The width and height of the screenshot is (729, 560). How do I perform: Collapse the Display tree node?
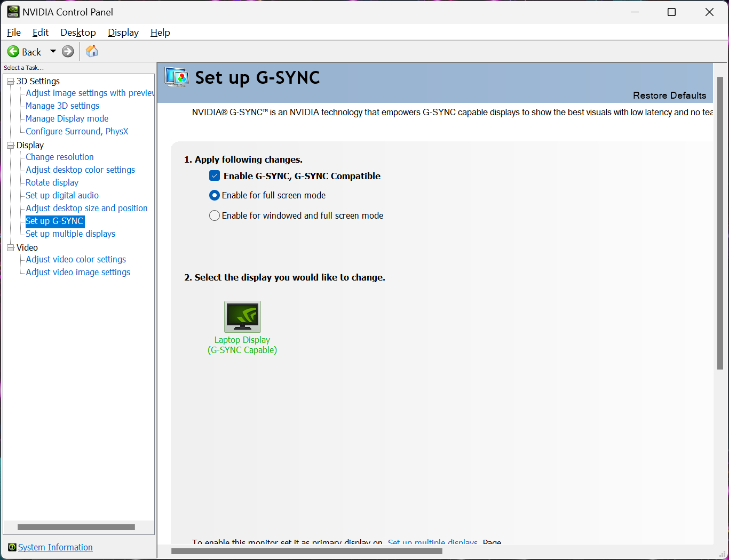tap(10, 145)
